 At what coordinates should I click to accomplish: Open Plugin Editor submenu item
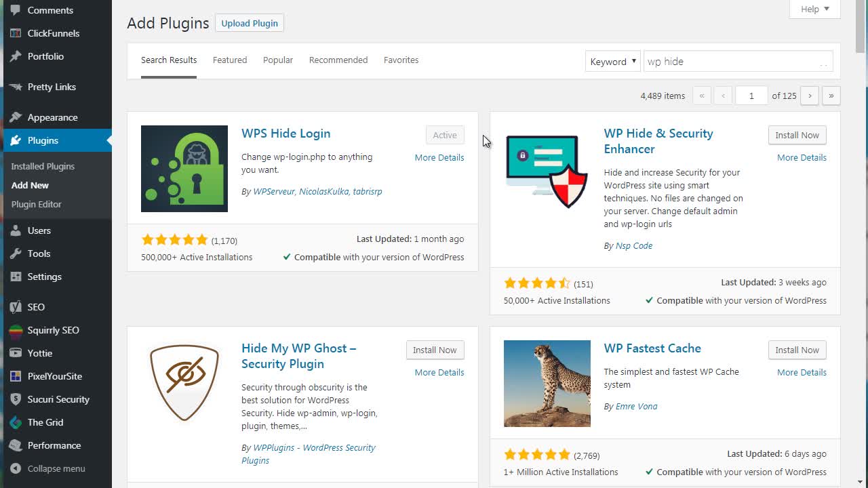37,204
